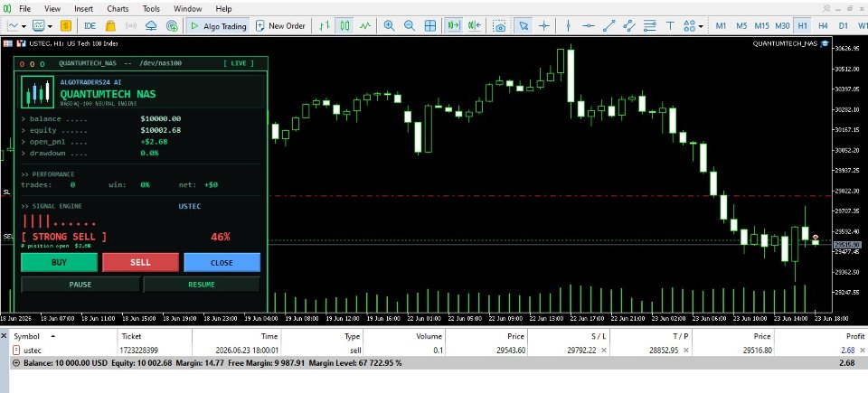
Task: Close ustec position via Profit x
Action: pos(862,351)
